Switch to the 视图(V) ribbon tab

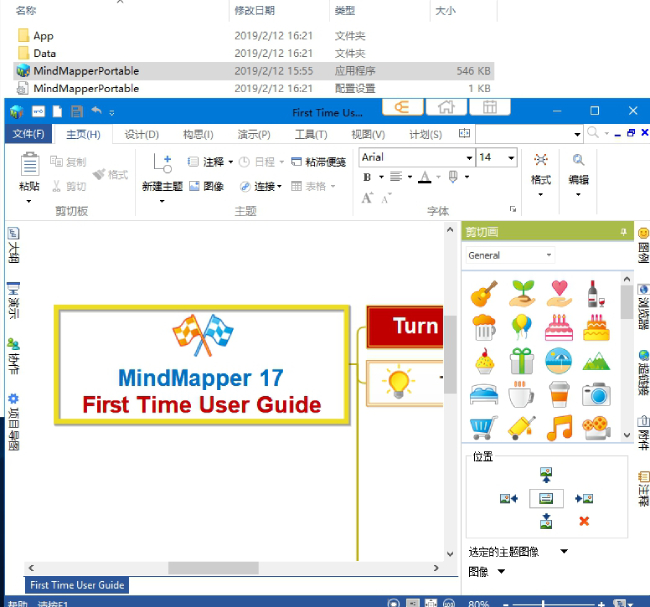(368, 134)
